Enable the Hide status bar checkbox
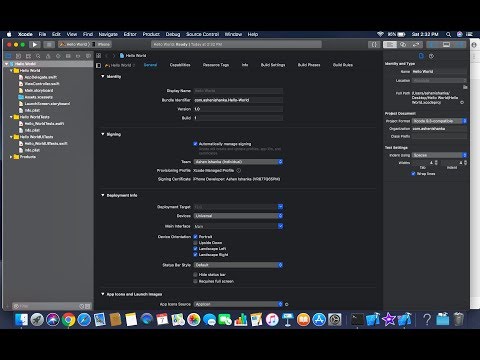 pyautogui.click(x=195, y=275)
